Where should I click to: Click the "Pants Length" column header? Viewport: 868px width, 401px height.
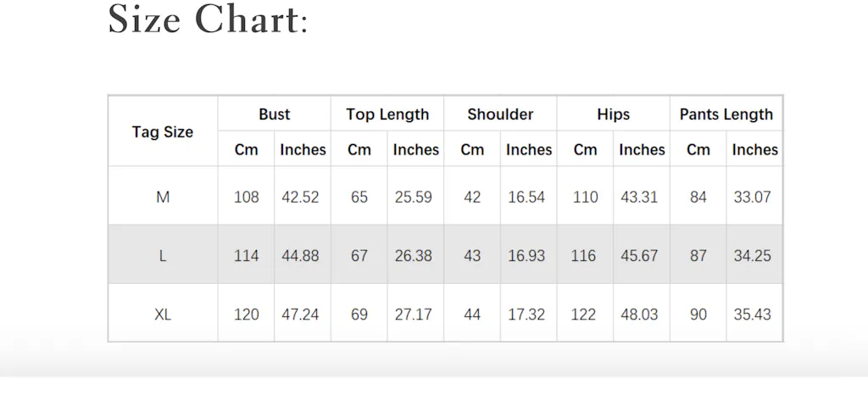[726, 114]
